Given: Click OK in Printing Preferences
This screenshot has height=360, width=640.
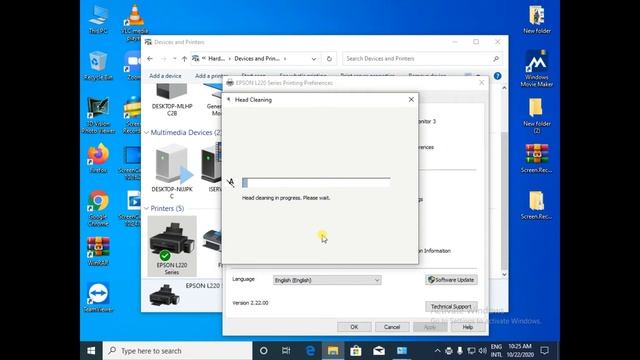Looking at the screenshot, I should point(354,327).
